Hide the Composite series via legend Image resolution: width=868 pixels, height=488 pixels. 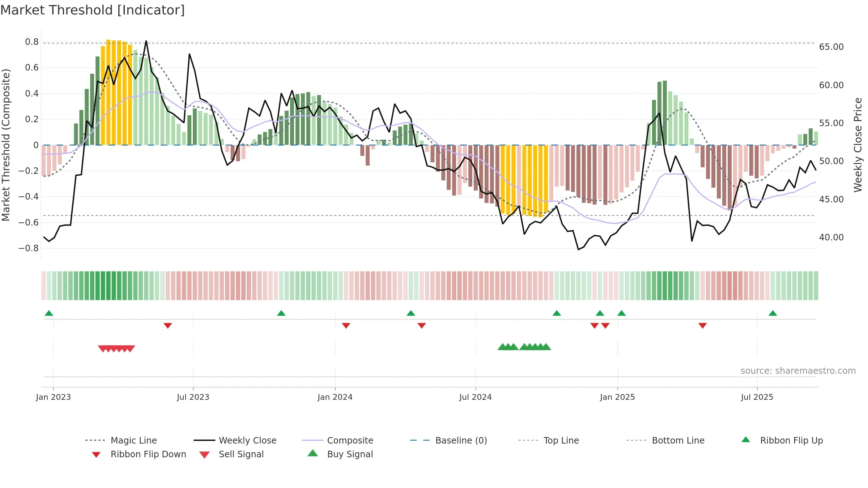pyautogui.click(x=337, y=440)
